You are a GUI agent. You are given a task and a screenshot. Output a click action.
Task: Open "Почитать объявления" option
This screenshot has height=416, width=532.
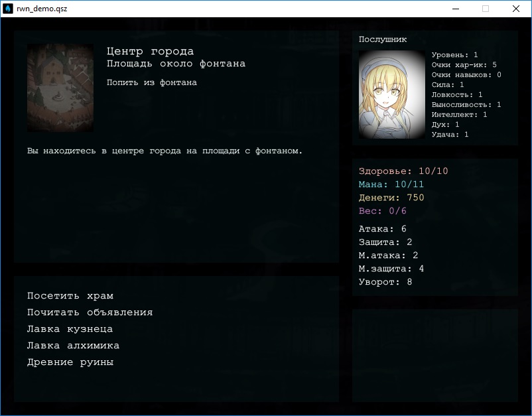click(90, 312)
